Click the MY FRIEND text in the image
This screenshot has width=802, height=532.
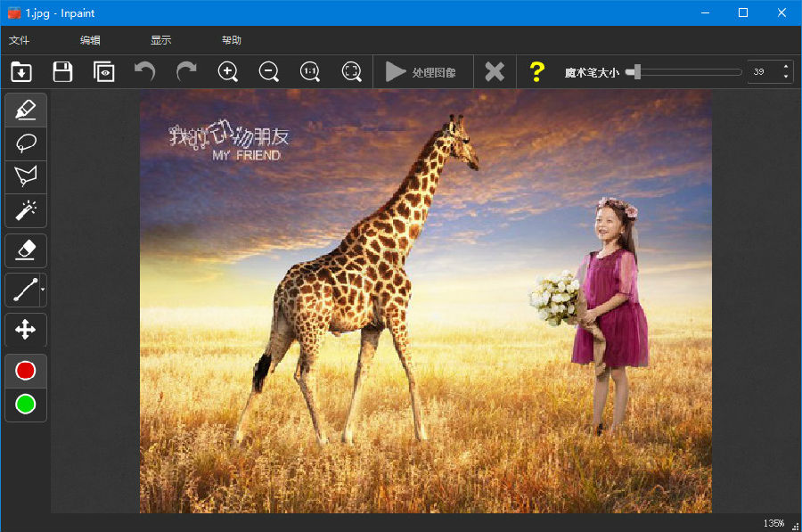[247, 155]
